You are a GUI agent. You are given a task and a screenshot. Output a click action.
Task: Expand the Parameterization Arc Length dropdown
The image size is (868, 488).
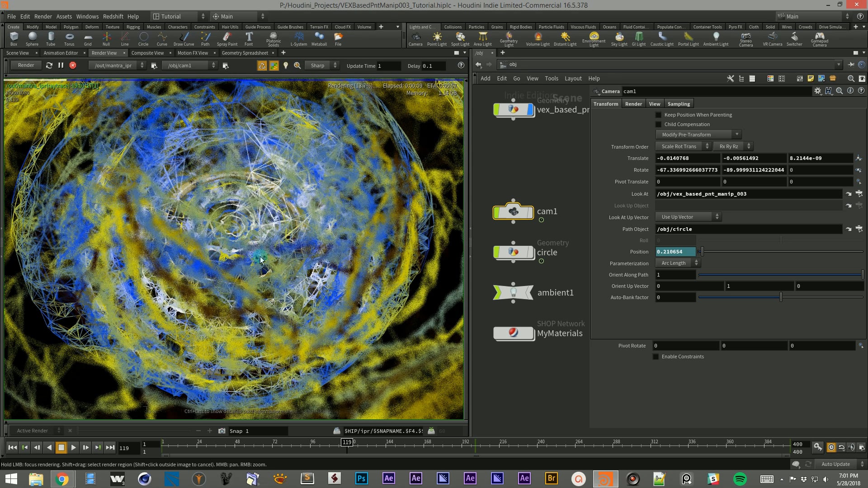coord(677,263)
